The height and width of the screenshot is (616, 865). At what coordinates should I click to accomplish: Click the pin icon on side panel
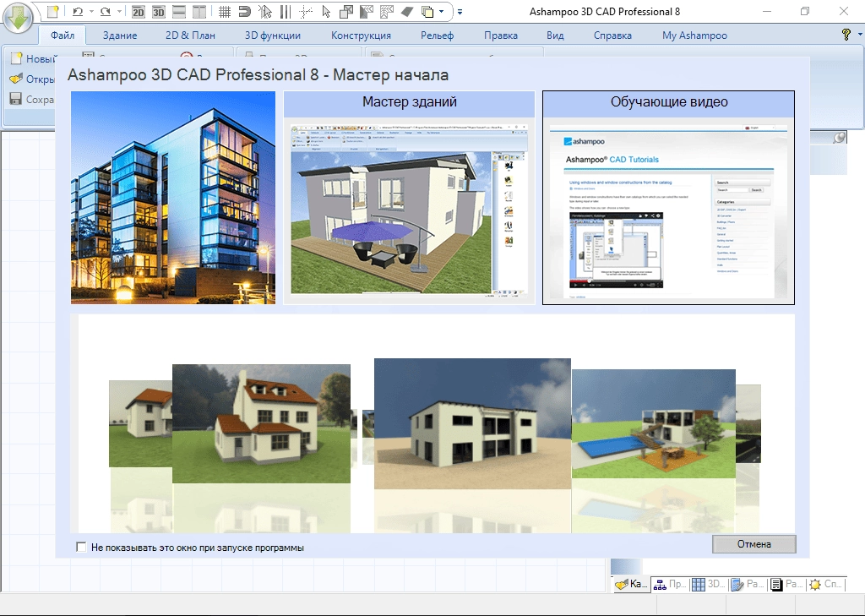(839, 138)
